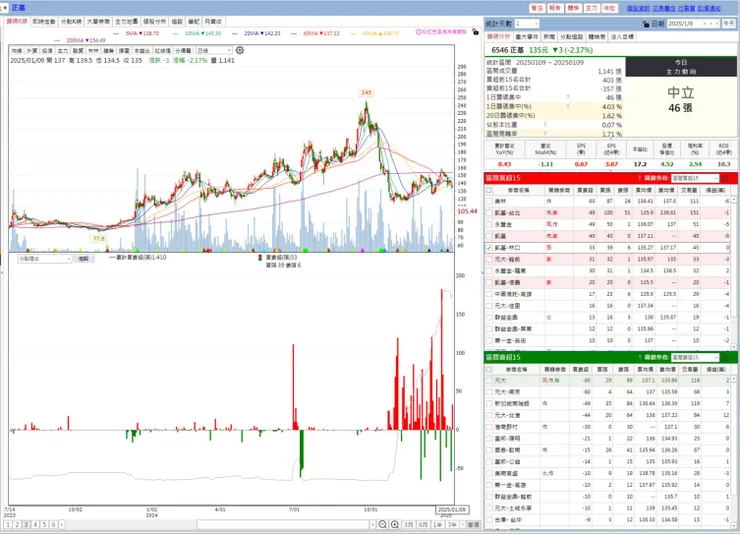Image resolution: width=740 pixels, height=534 pixels.
Task: Click the help question mark beside 1日籌碼集中
Action: point(567,97)
